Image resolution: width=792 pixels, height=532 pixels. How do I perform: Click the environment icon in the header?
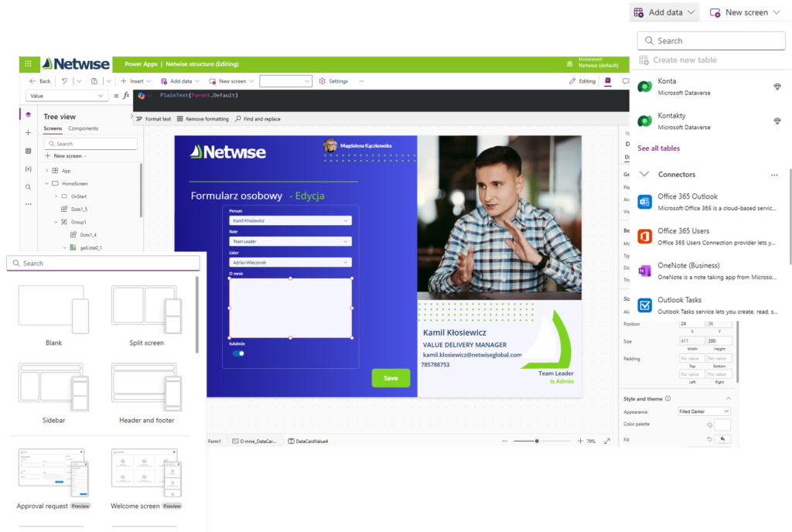pyautogui.click(x=570, y=64)
